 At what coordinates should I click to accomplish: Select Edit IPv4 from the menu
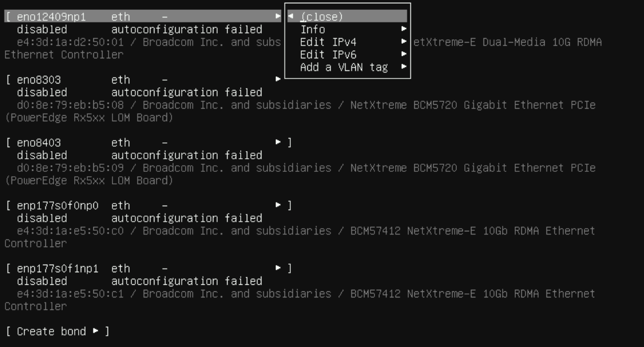point(328,41)
